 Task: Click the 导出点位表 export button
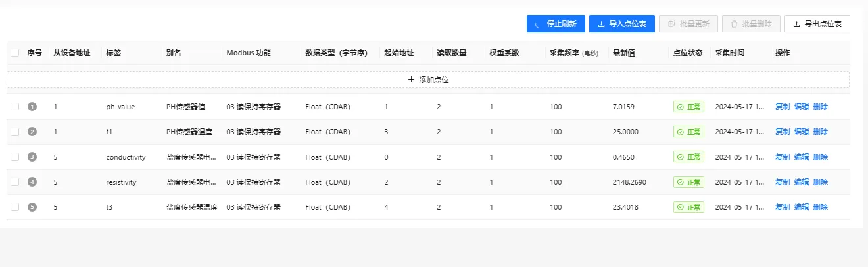coord(817,24)
